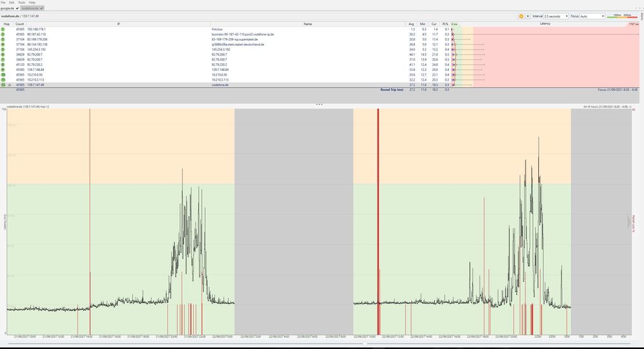Click hop 6 green circle icon
644x349 pixels.
point(3,55)
